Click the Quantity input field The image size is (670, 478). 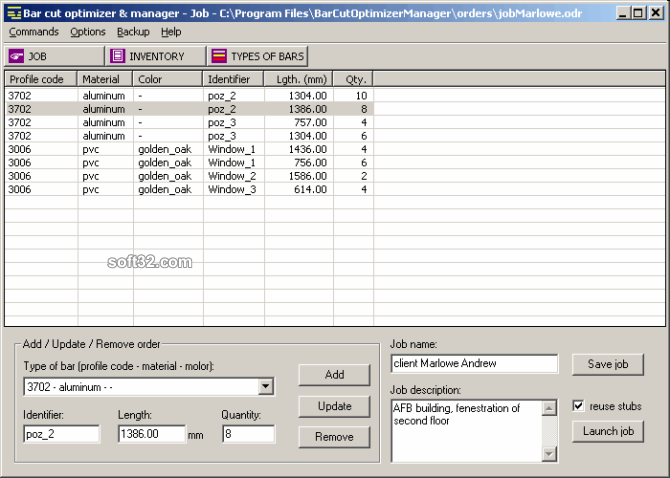pyautogui.click(x=249, y=434)
